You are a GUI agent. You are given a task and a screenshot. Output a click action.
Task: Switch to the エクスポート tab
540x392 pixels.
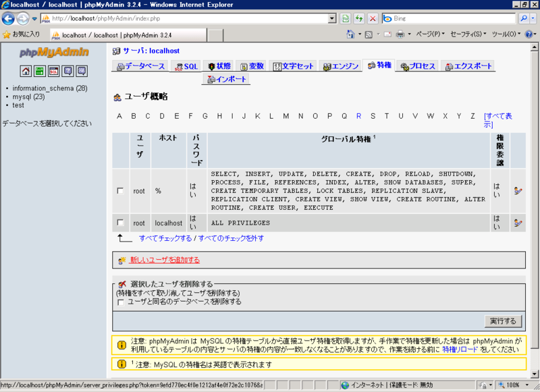coord(468,66)
